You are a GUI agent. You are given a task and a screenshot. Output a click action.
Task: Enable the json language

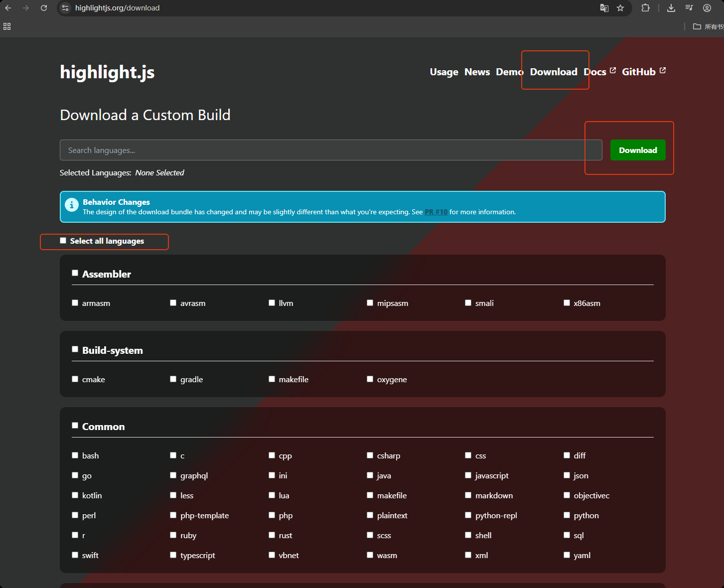pos(567,475)
